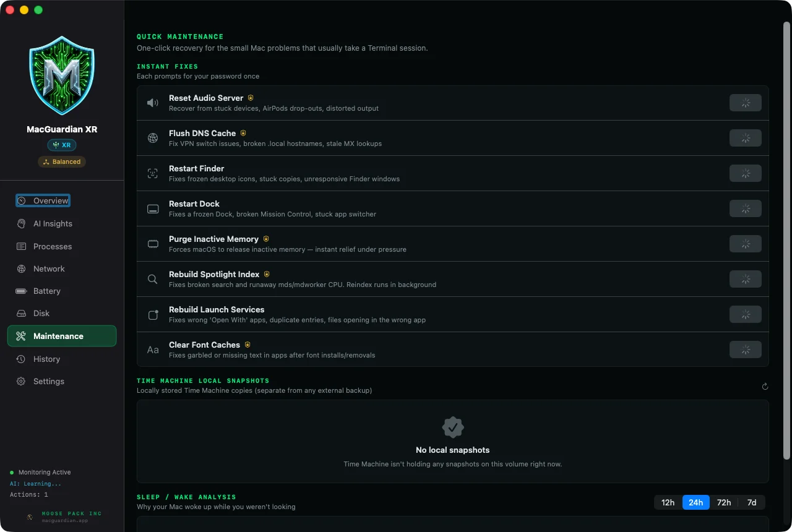Image resolution: width=792 pixels, height=532 pixels.
Task: Click the History clock icon
Action: 21,359
